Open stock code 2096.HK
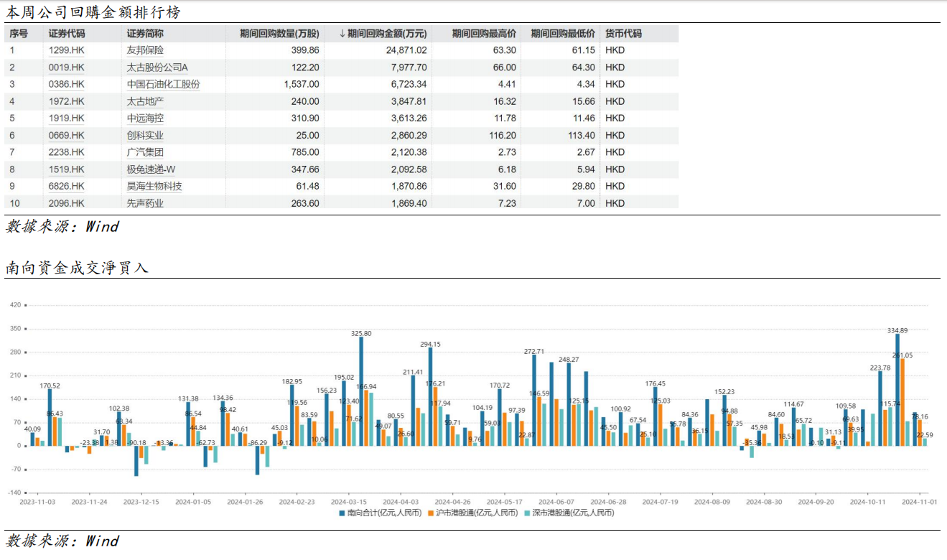 point(66,203)
